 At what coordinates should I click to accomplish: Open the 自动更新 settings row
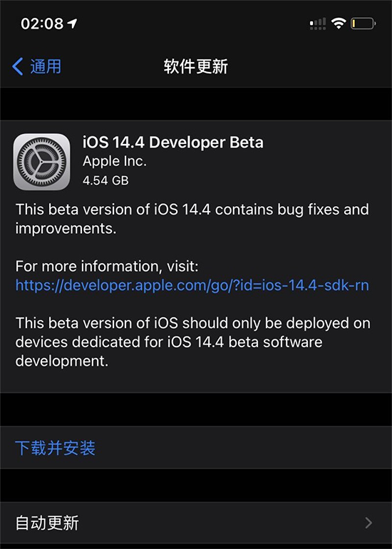196,523
